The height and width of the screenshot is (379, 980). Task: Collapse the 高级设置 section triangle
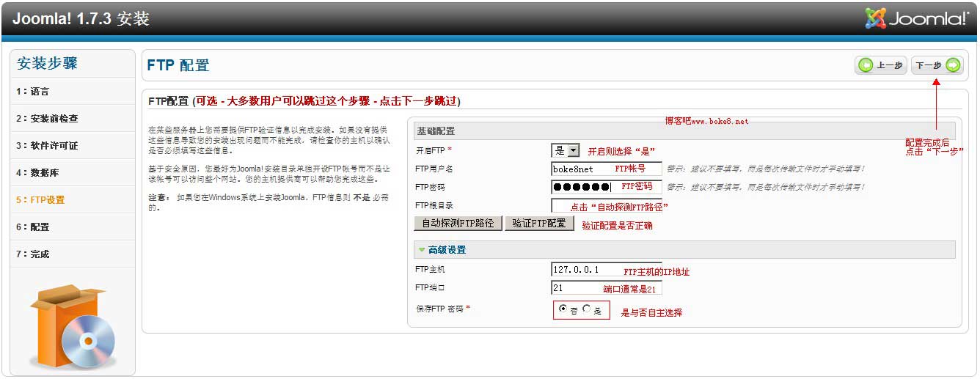click(x=422, y=250)
